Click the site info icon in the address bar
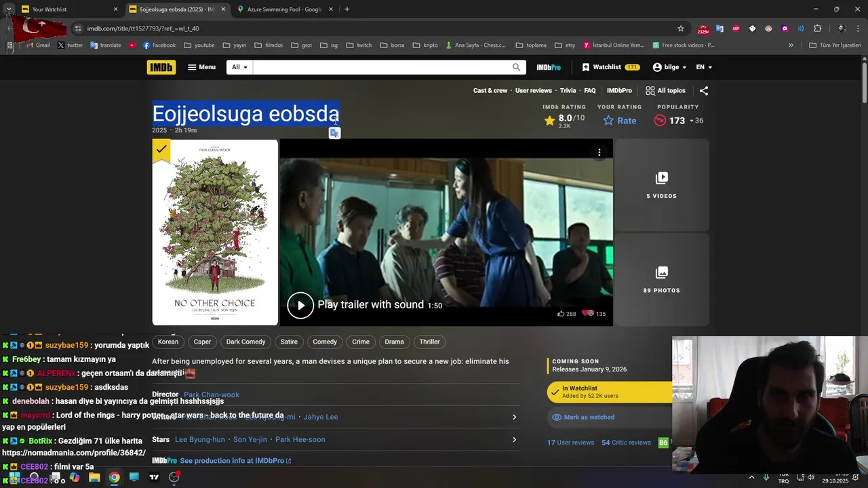 pos(78,28)
